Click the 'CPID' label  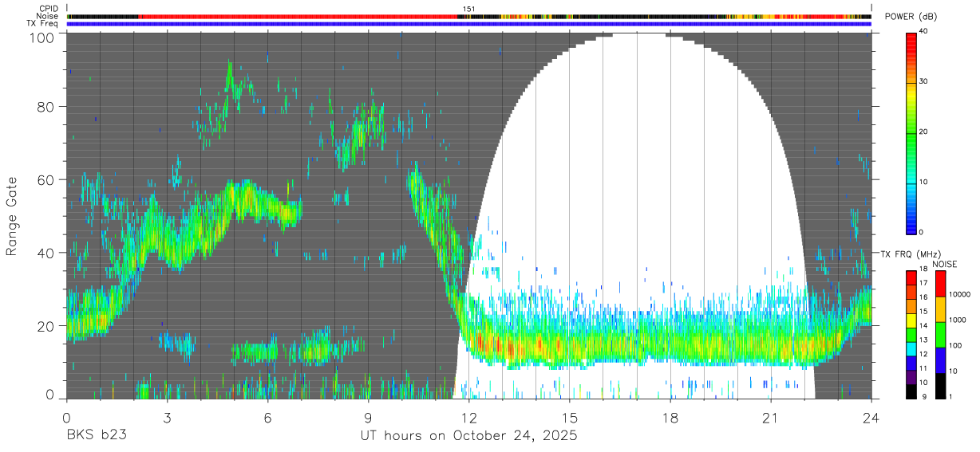tap(49, 9)
